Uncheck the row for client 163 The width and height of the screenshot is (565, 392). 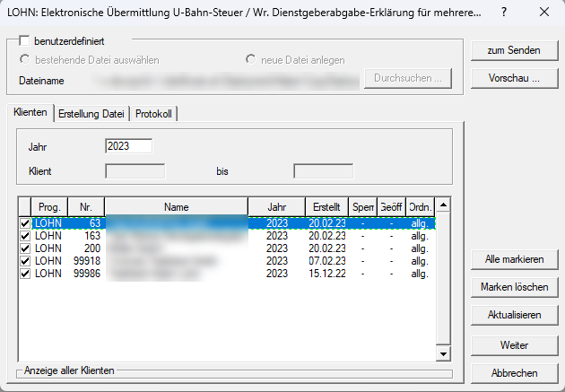[25, 235]
